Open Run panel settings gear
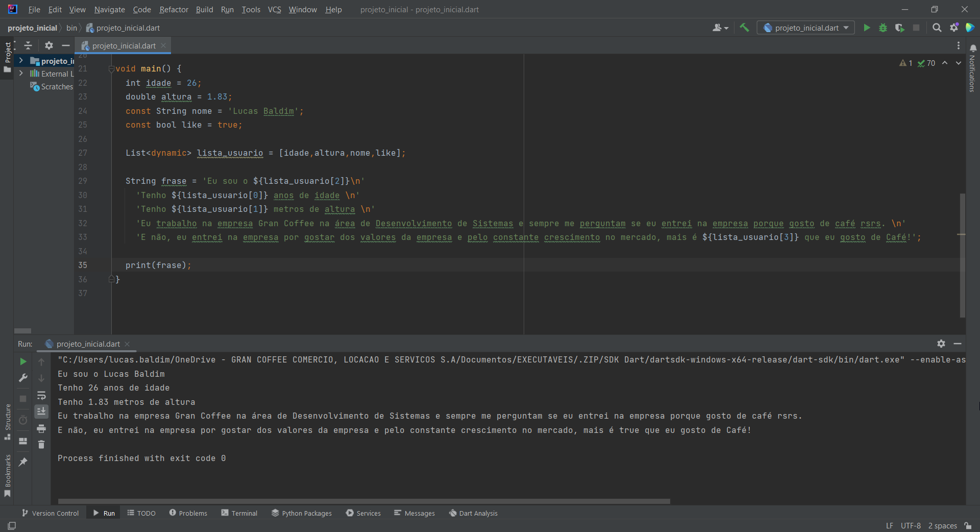Viewport: 980px width, 532px height. pos(941,344)
